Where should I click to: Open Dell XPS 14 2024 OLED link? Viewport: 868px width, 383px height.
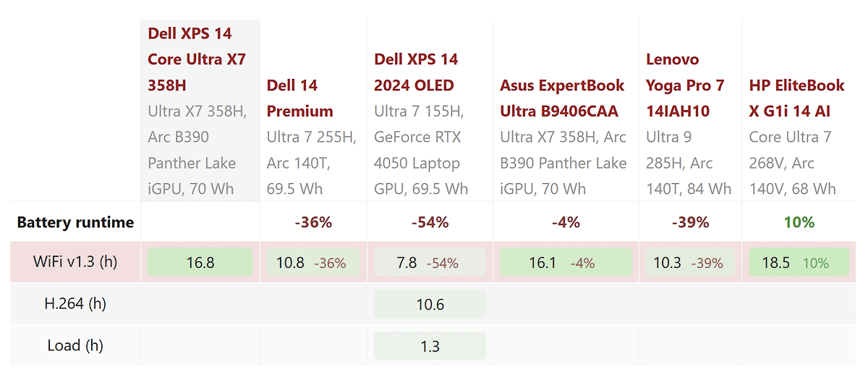[415, 72]
